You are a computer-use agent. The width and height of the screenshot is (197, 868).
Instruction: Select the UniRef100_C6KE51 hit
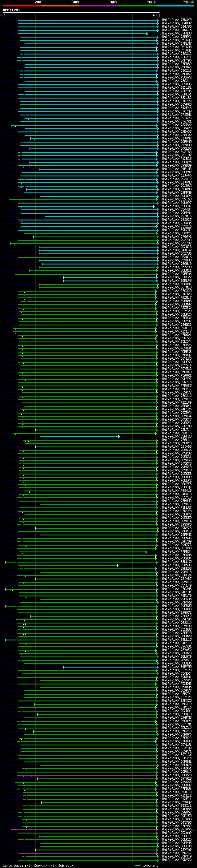[177, 94]
